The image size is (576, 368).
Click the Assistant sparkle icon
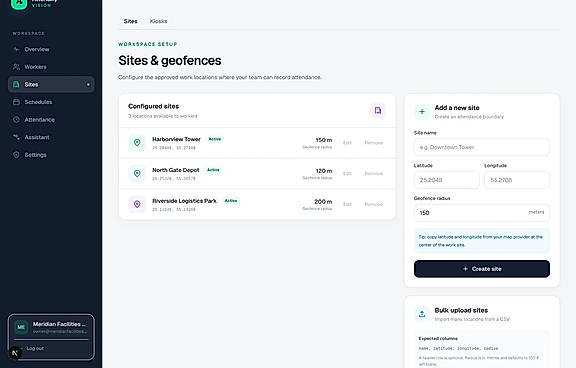coord(16,137)
